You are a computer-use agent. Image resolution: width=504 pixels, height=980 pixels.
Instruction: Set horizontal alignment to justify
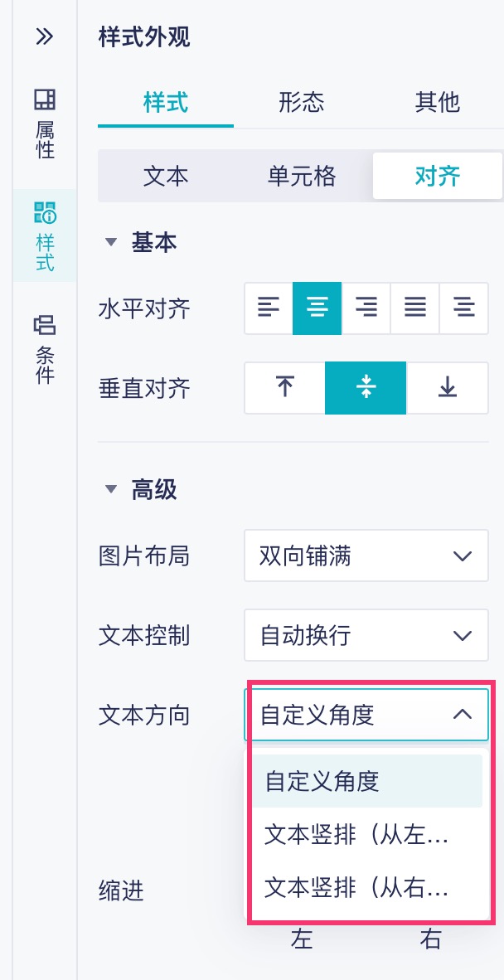[x=414, y=308]
